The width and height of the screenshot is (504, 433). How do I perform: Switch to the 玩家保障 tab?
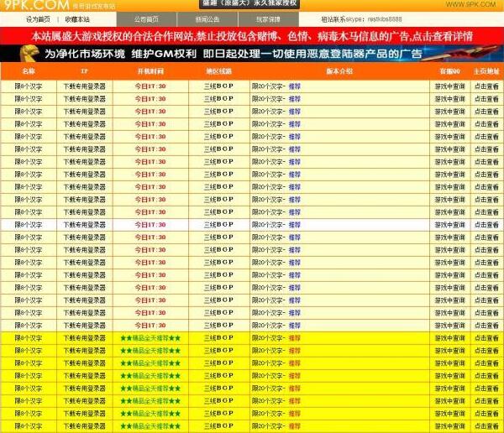[269, 18]
